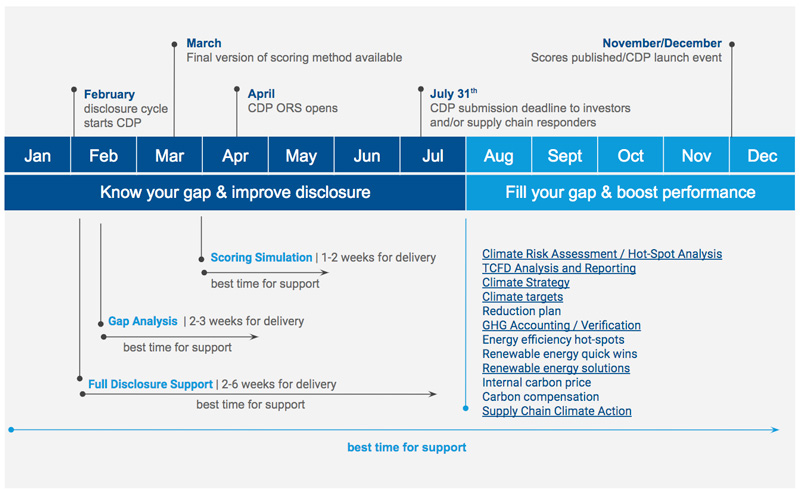Click the March milestone heading
Screen dimensions: 800x494
click(x=204, y=43)
